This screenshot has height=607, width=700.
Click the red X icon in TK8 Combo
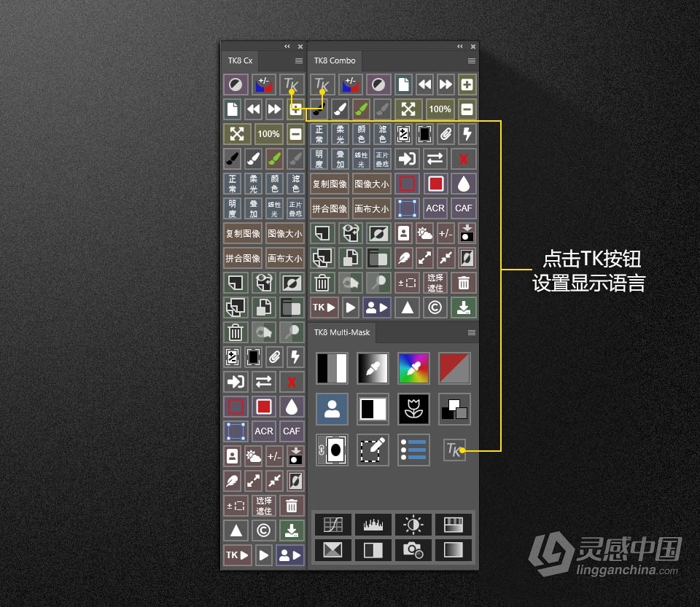pos(464,158)
